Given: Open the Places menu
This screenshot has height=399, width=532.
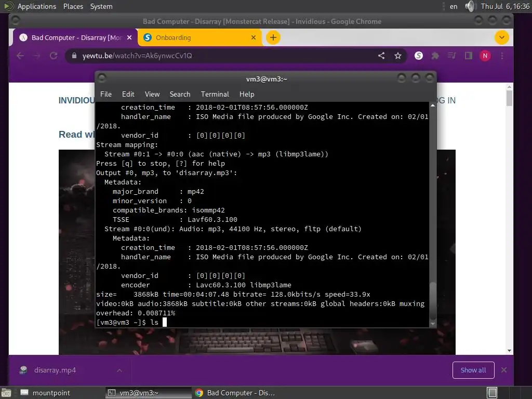Looking at the screenshot, I should [73, 6].
